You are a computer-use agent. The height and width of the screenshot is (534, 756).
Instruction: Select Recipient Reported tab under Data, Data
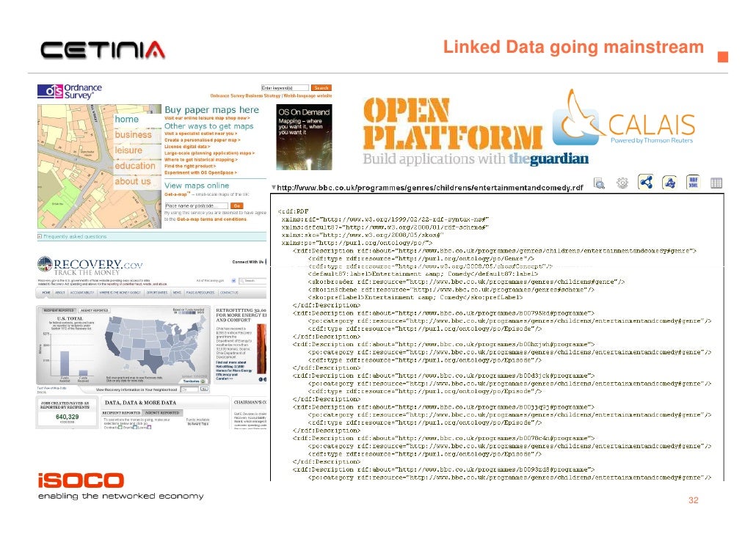point(122,412)
